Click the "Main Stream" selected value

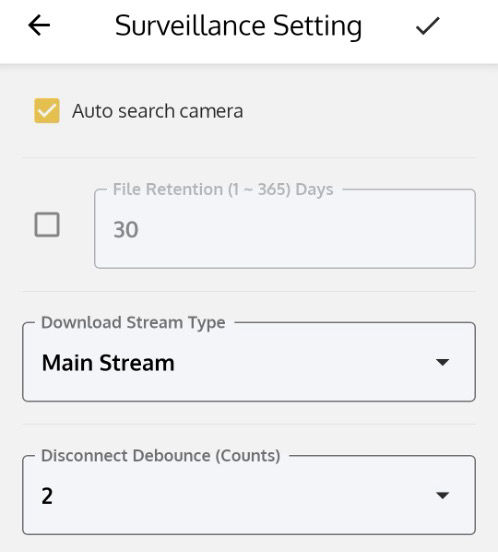point(108,363)
